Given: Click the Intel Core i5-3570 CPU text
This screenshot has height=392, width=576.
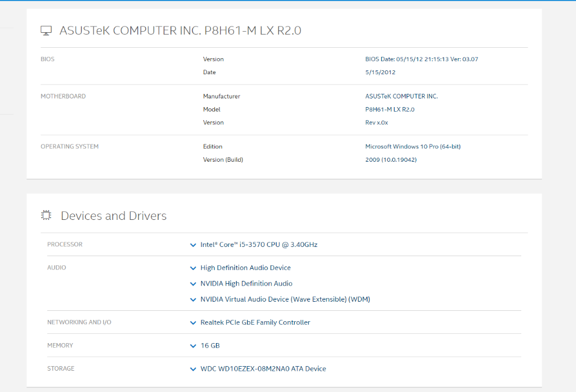Looking at the screenshot, I should click(259, 245).
